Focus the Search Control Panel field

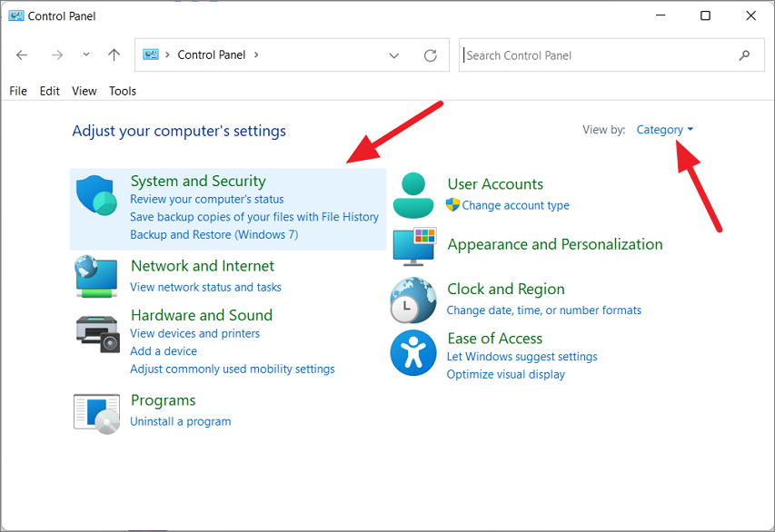click(611, 54)
